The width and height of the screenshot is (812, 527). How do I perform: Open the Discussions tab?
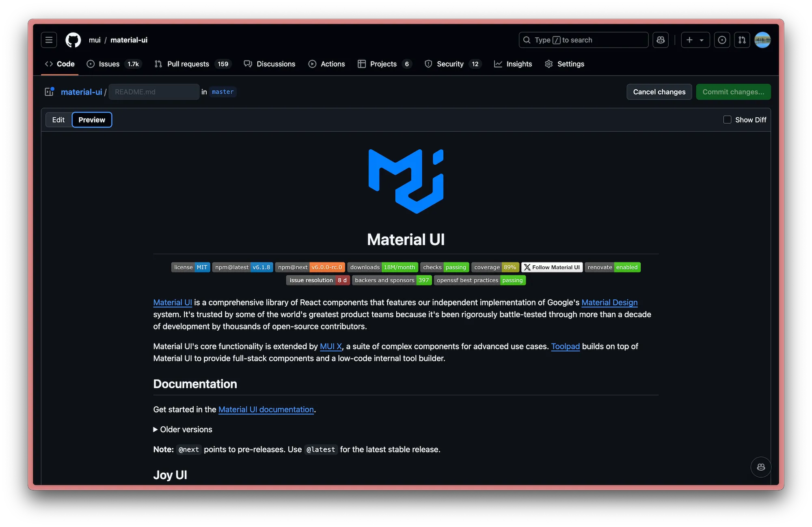[x=270, y=64]
